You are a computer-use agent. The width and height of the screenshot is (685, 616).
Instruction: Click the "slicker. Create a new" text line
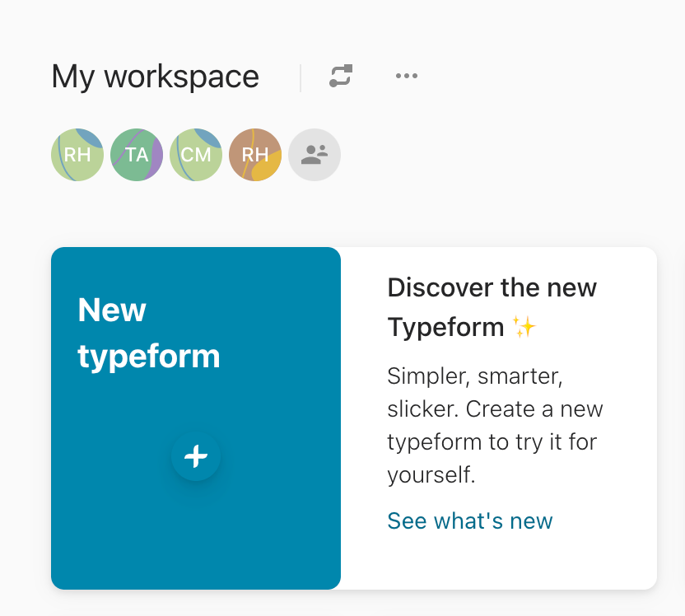(x=495, y=409)
